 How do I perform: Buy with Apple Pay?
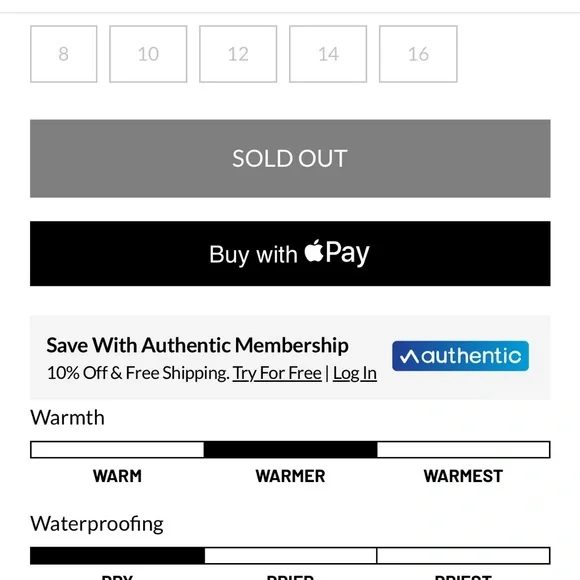coord(290,254)
